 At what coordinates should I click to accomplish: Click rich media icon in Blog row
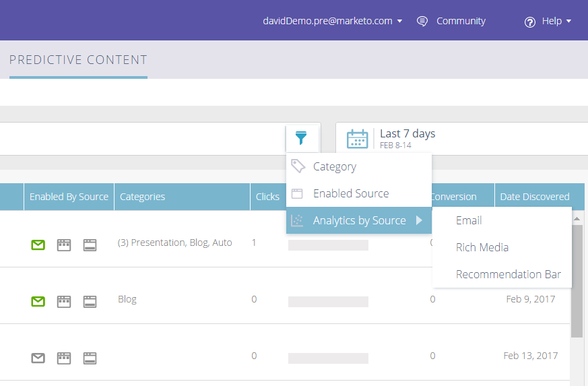click(x=64, y=302)
